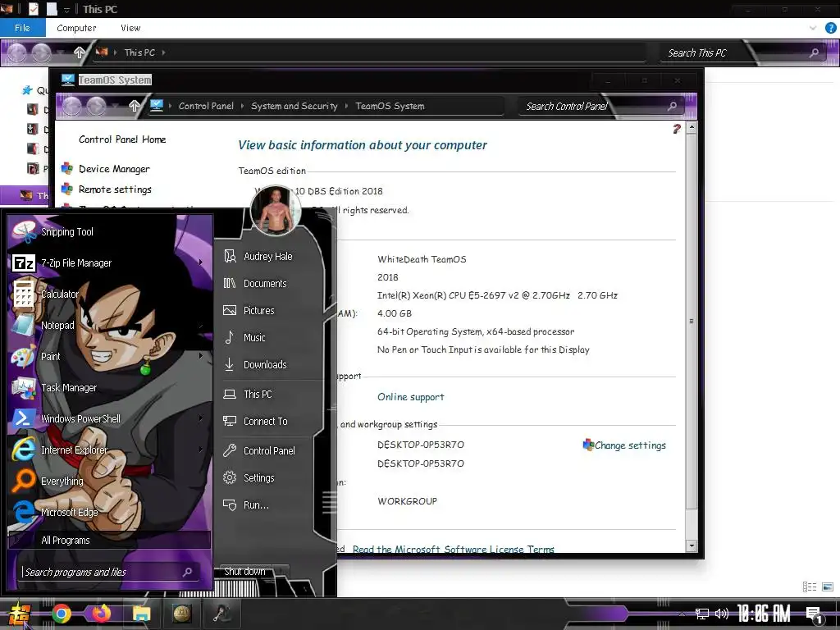This screenshot has height=630, width=840.
Task: Read the Microsoft Software License Terms
Action: 453,549
